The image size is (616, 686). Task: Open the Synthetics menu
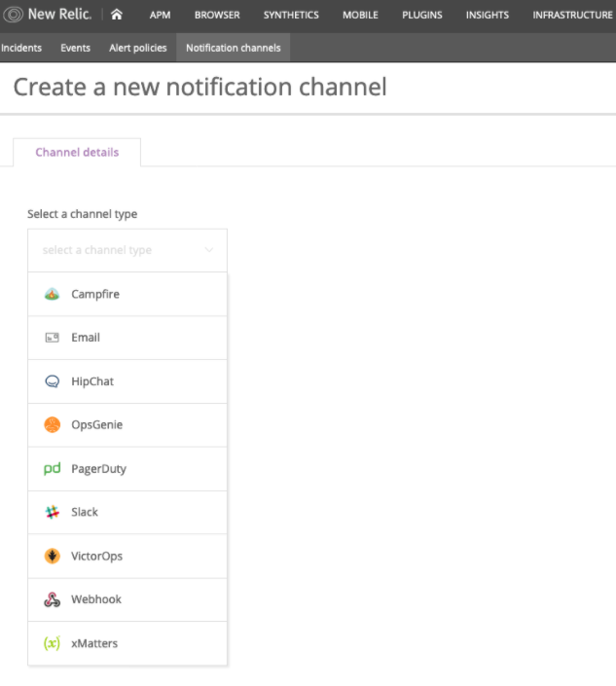pos(291,15)
